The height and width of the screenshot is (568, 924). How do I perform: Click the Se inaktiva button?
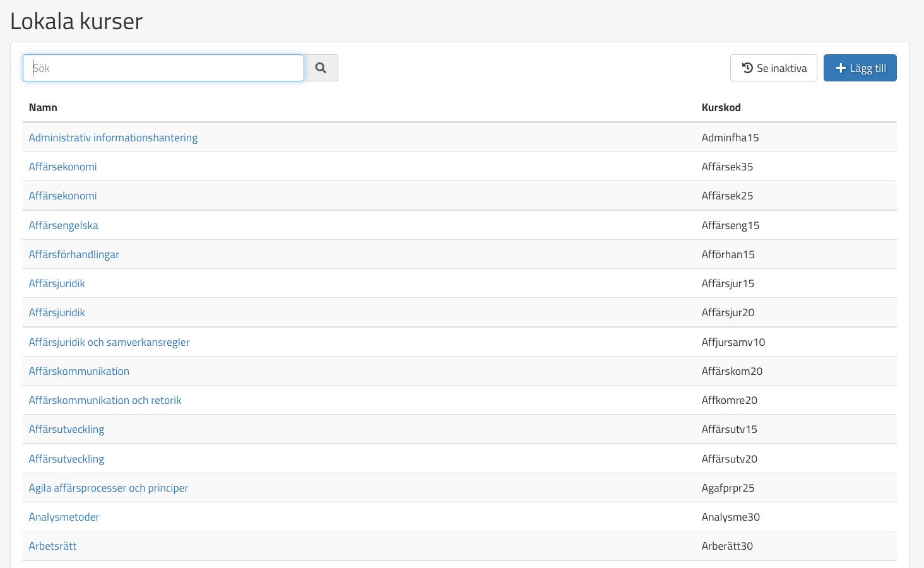[x=773, y=68]
